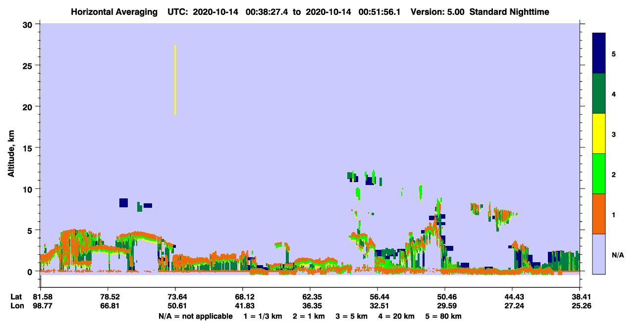Click the yellow colorbar segment labeled 3

599,134
